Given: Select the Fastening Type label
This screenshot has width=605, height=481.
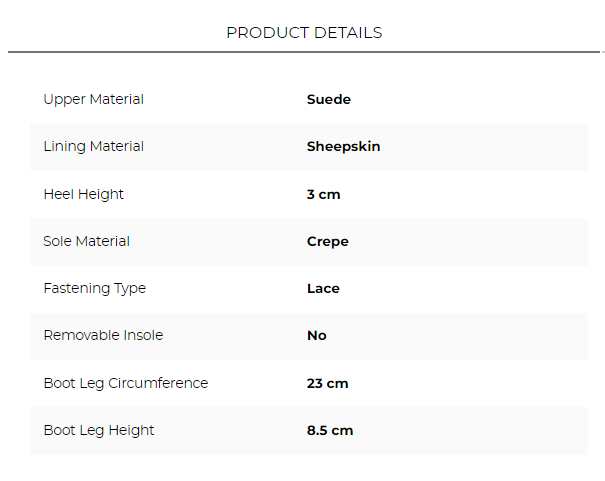Looking at the screenshot, I should [x=94, y=288].
